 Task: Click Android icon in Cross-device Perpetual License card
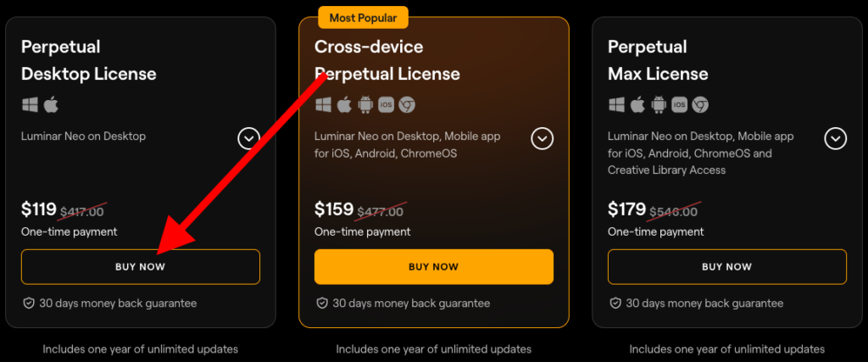pyautogui.click(x=365, y=105)
